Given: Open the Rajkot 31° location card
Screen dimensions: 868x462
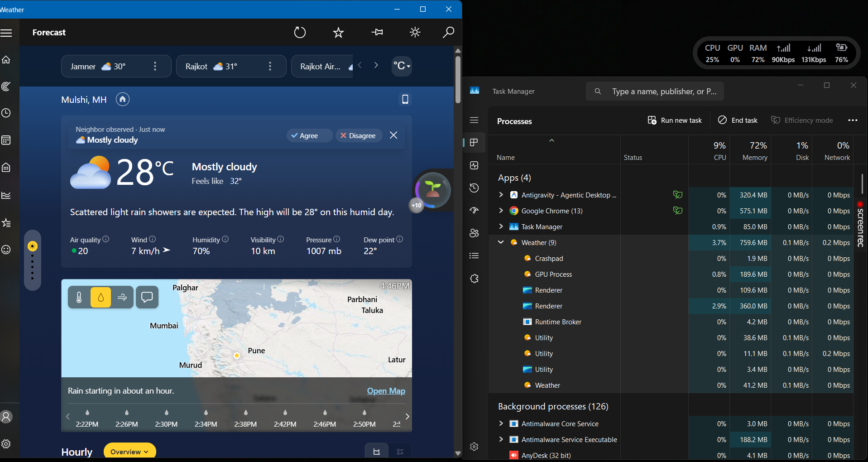Looking at the screenshot, I should (231, 66).
